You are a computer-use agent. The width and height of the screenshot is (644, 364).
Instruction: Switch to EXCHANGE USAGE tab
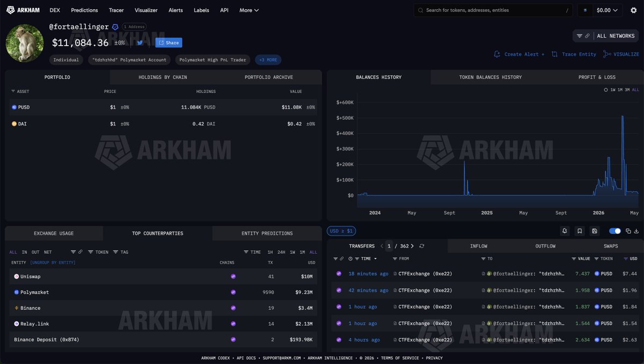pos(54,234)
